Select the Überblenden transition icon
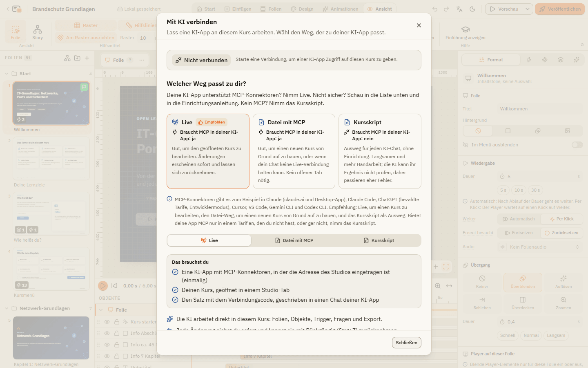The height and width of the screenshot is (368, 588). pos(523,282)
